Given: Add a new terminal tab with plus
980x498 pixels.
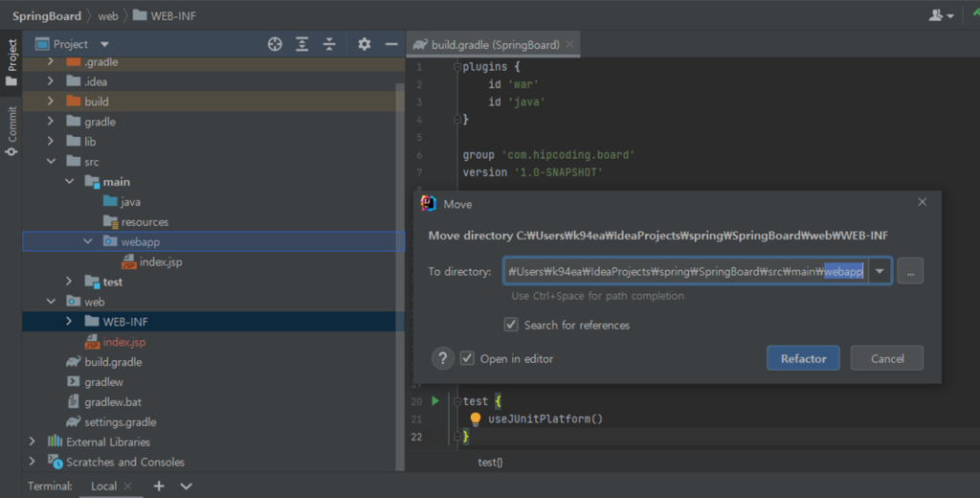Looking at the screenshot, I should click(159, 486).
